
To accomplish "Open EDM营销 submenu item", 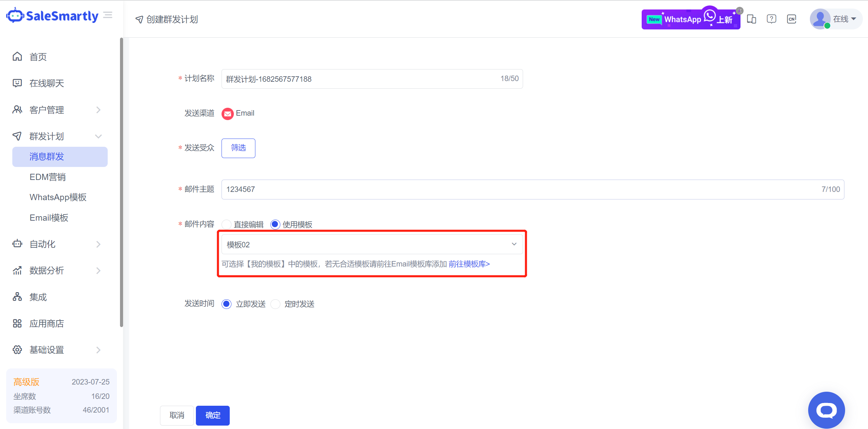I will tap(48, 177).
